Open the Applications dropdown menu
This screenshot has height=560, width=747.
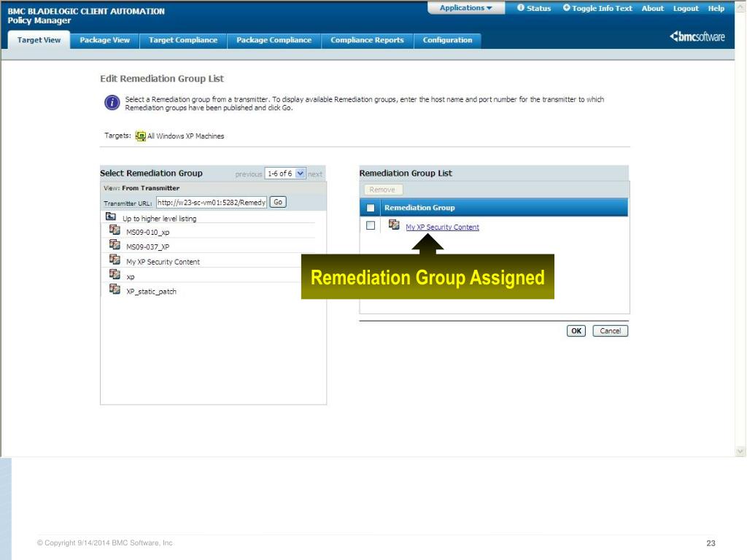(466, 8)
